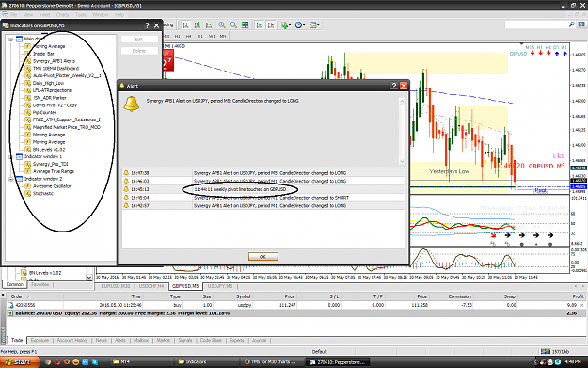Open the USDCHF,H4 chart tab
This screenshot has width=588, height=368.
click(151, 286)
